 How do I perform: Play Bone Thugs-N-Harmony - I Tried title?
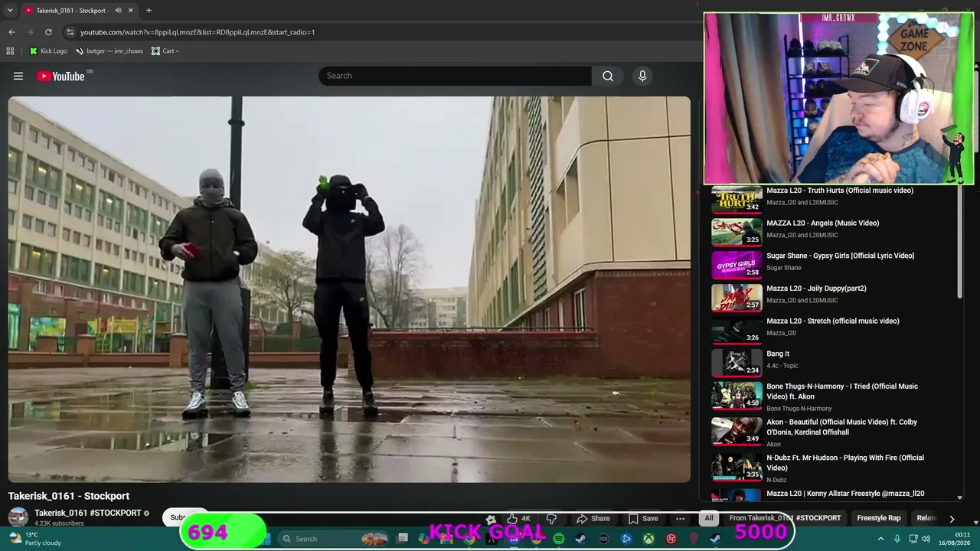pyautogui.click(x=842, y=392)
